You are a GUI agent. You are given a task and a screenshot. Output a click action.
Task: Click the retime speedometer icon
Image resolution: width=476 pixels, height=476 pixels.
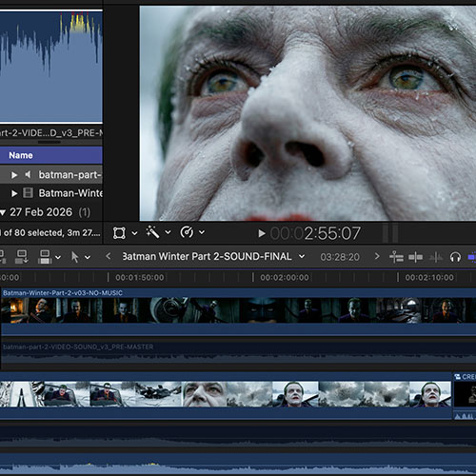click(x=187, y=232)
